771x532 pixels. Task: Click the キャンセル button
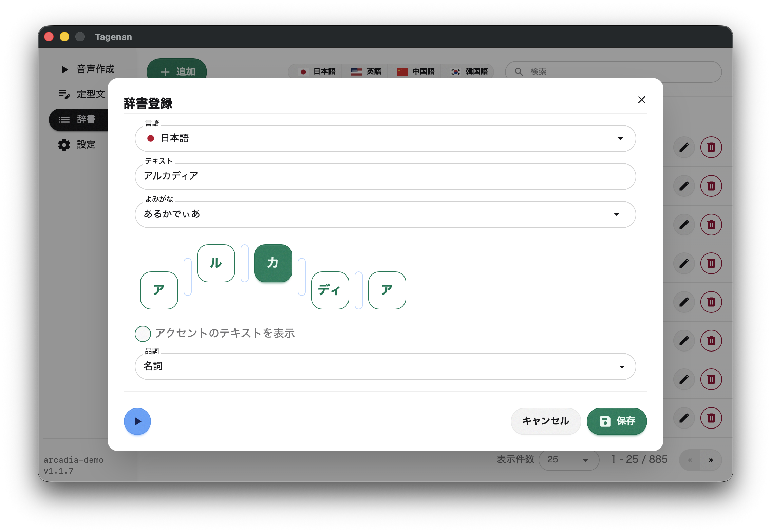tap(545, 421)
